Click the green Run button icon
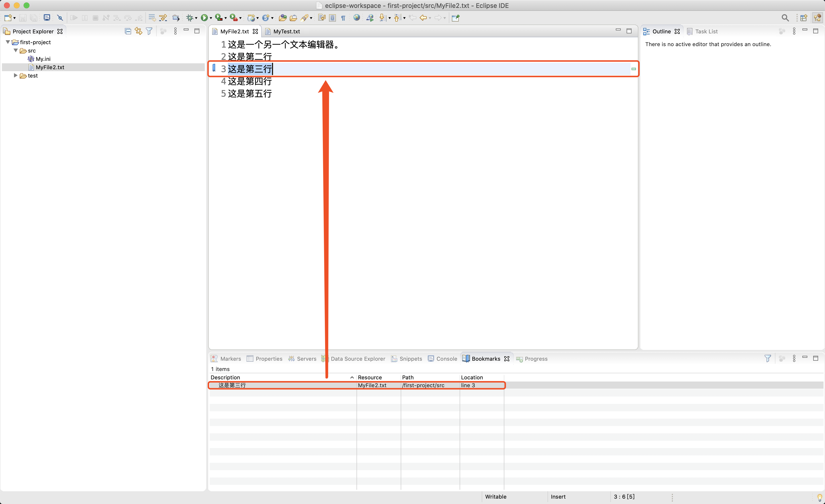Image resolution: width=825 pixels, height=504 pixels. (204, 18)
